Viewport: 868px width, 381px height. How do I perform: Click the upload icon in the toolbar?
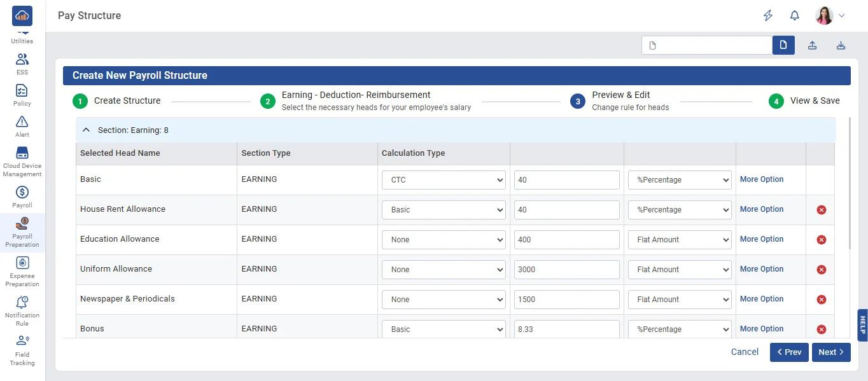pyautogui.click(x=812, y=45)
